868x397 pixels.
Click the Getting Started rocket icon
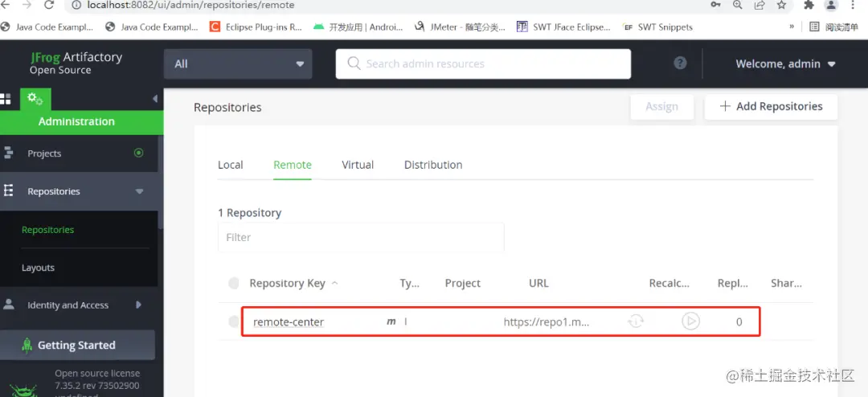coord(27,345)
